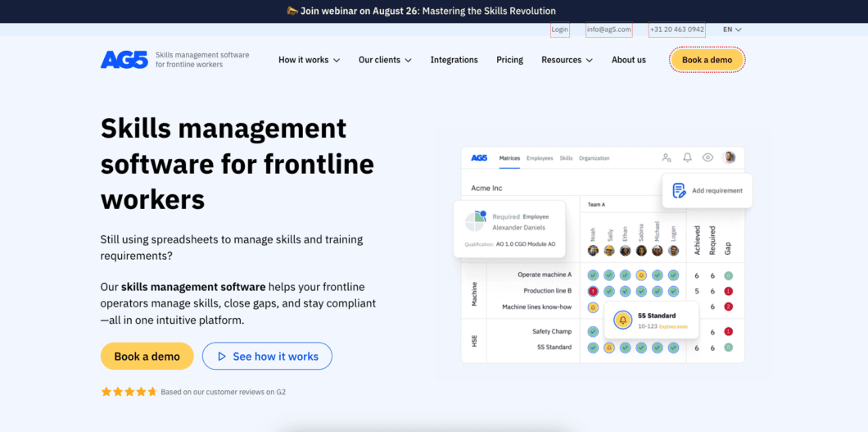Click the bell notification icon in dashboard preview

point(687,157)
